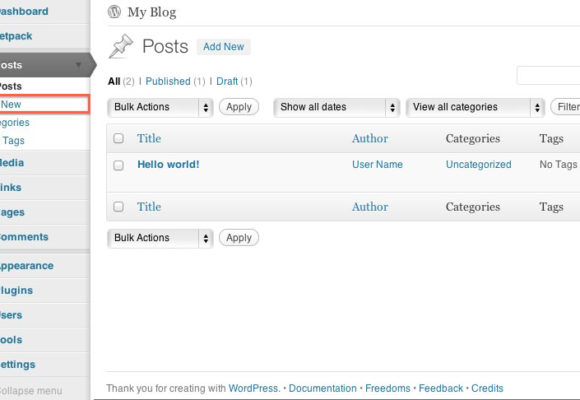This screenshot has height=400, width=580.
Task: Tick the select-all checkbox in table header
Action: coord(118,138)
